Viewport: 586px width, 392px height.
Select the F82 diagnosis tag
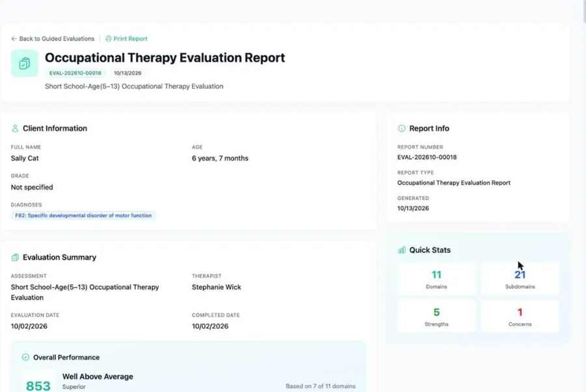tap(83, 216)
